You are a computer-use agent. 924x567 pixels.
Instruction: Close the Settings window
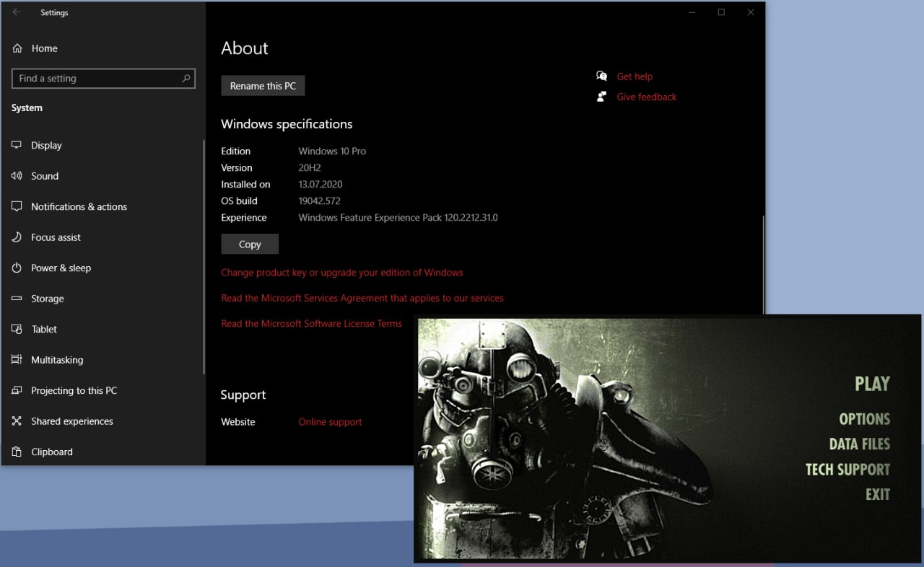tap(750, 12)
